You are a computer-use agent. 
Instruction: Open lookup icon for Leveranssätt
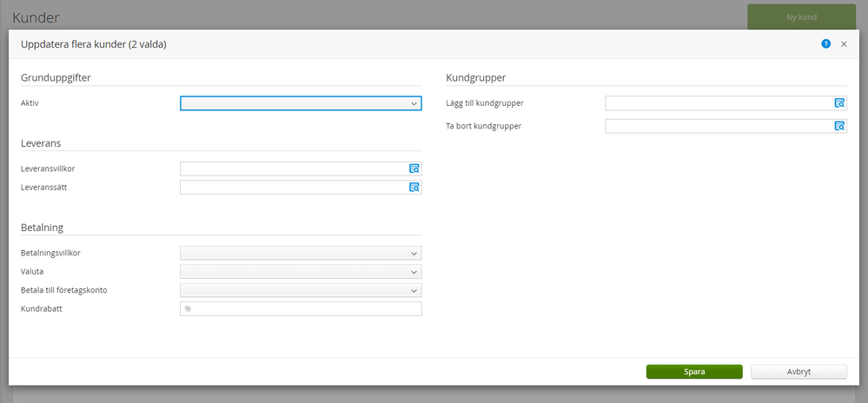(x=414, y=187)
